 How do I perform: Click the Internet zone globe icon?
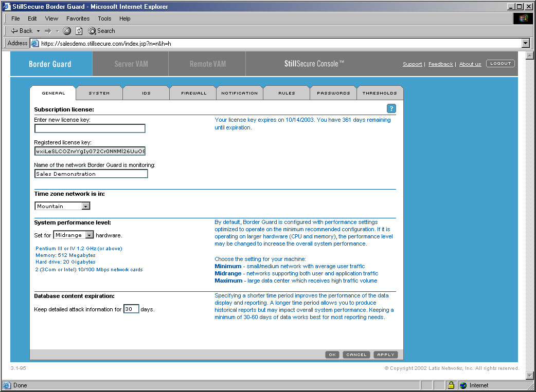pyautogui.click(x=463, y=385)
